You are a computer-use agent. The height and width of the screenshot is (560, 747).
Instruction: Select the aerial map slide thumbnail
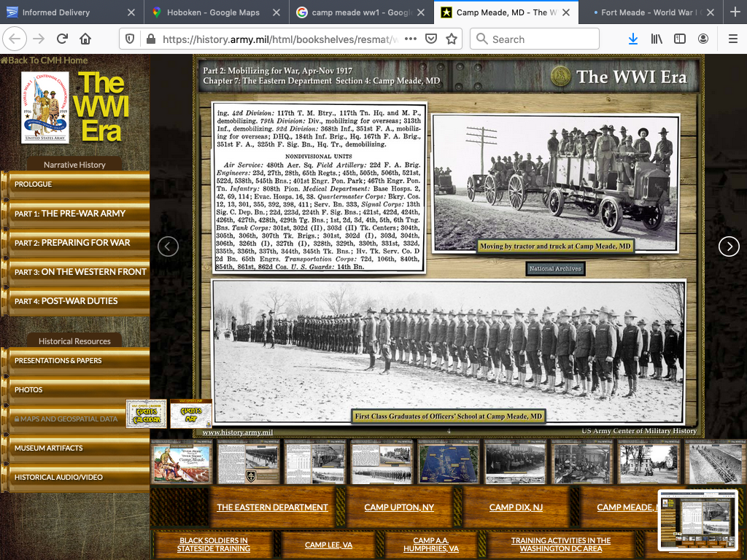click(449, 462)
